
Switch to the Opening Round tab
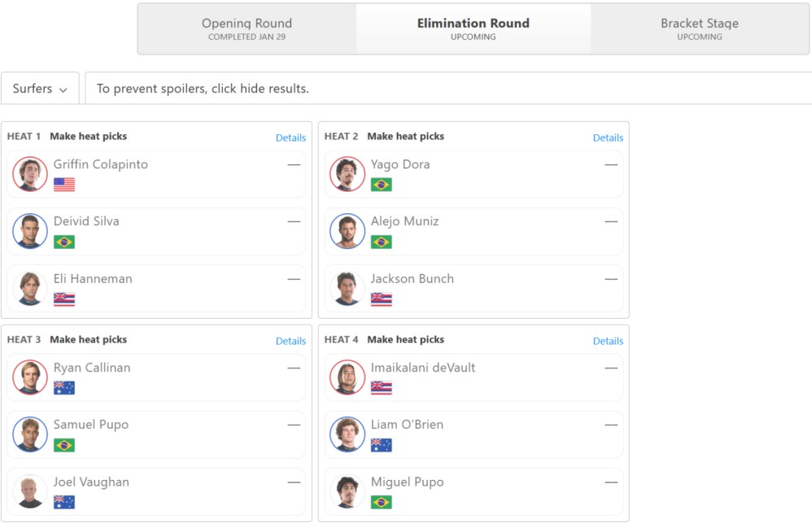pyautogui.click(x=247, y=29)
